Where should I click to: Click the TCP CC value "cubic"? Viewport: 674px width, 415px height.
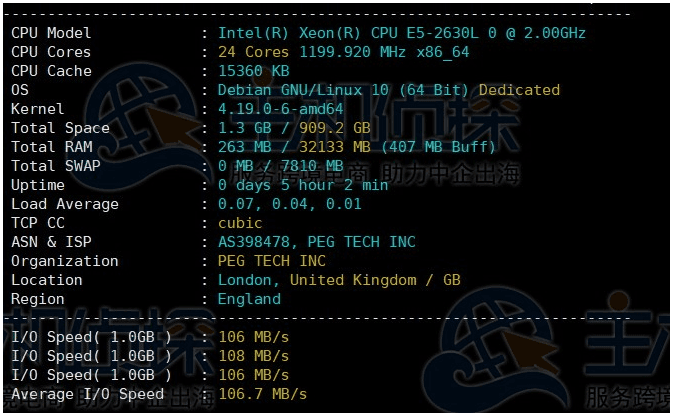click(x=240, y=223)
